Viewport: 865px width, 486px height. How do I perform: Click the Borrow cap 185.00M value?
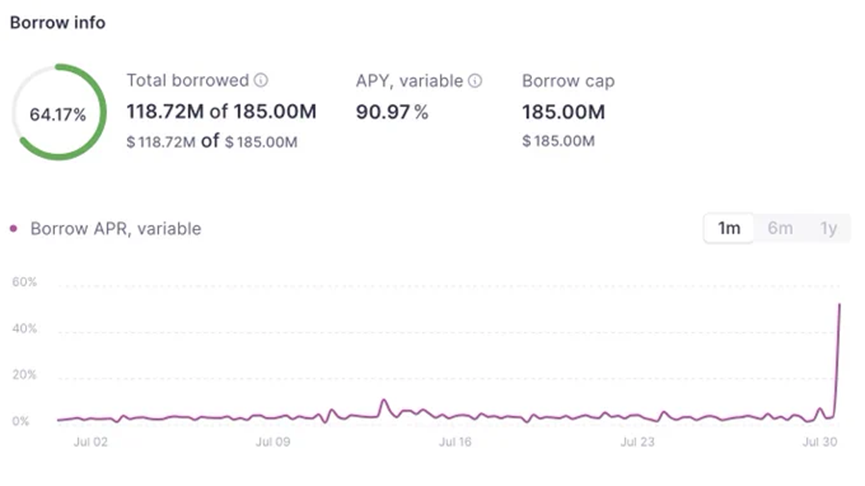pos(563,112)
